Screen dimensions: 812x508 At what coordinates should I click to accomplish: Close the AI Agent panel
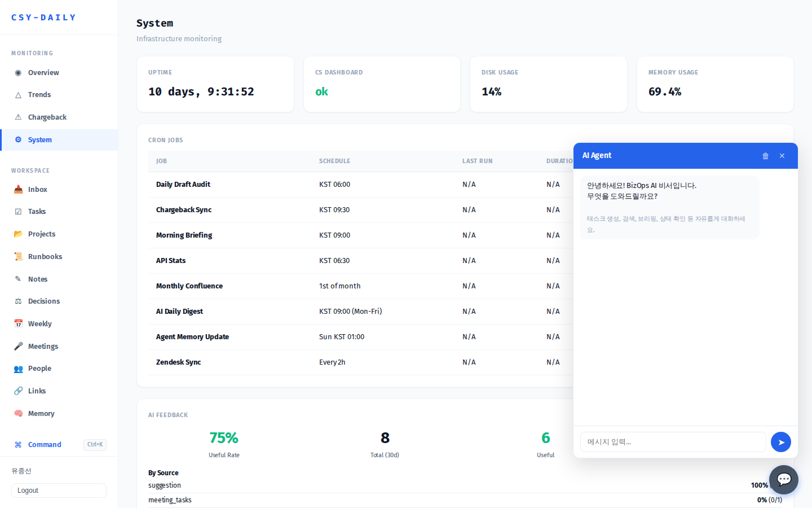(x=782, y=156)
